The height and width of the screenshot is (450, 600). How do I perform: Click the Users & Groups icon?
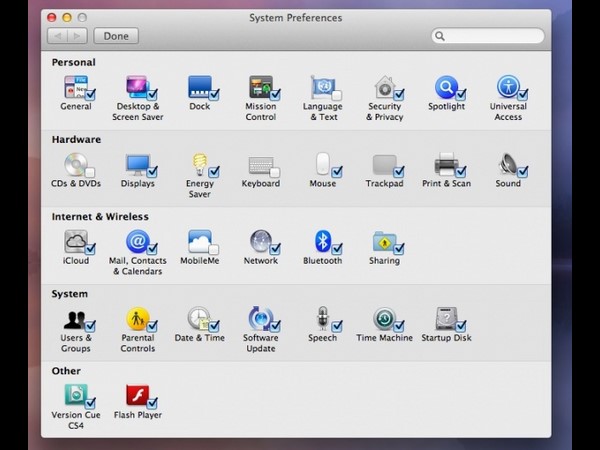coord(75,320)
